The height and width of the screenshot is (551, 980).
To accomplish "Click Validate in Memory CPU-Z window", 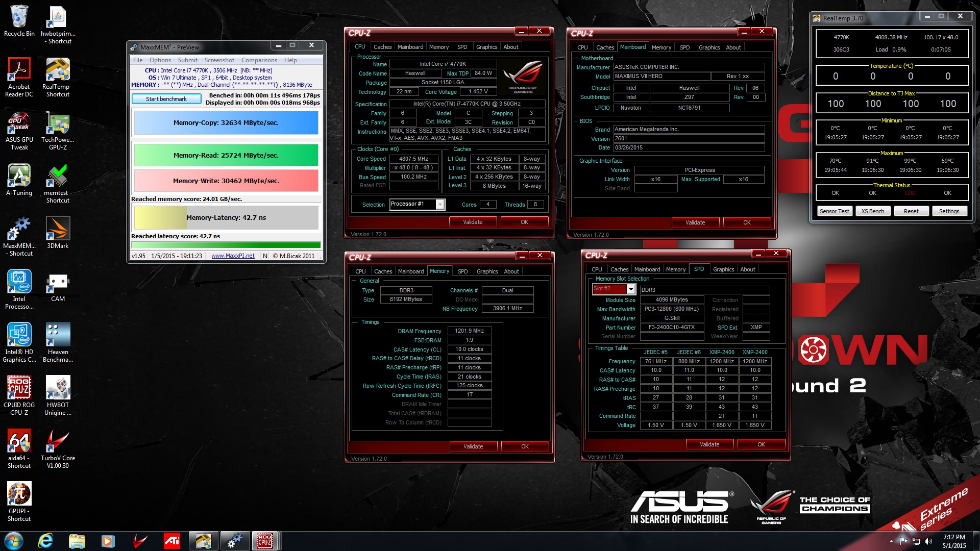I will tap(473, 446).
